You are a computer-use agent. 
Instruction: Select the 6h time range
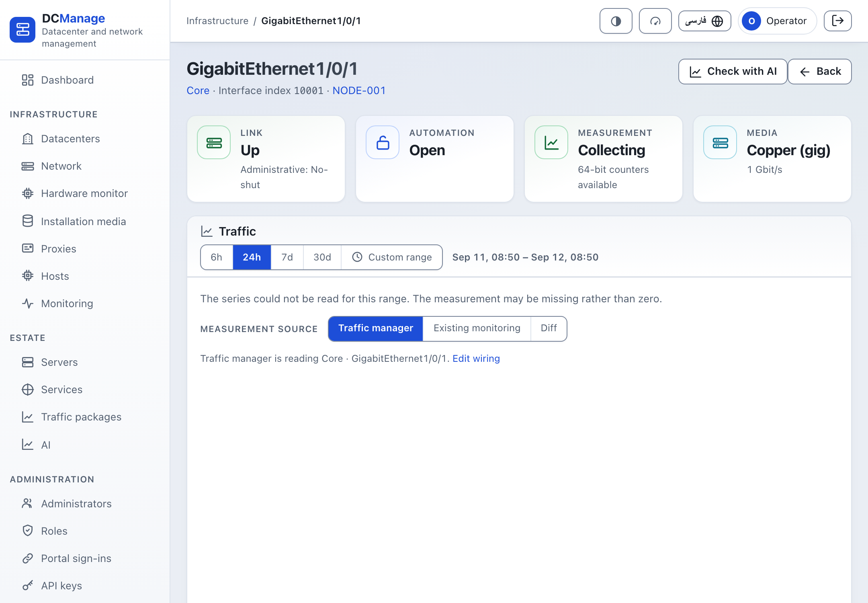(x=217, y=257)
